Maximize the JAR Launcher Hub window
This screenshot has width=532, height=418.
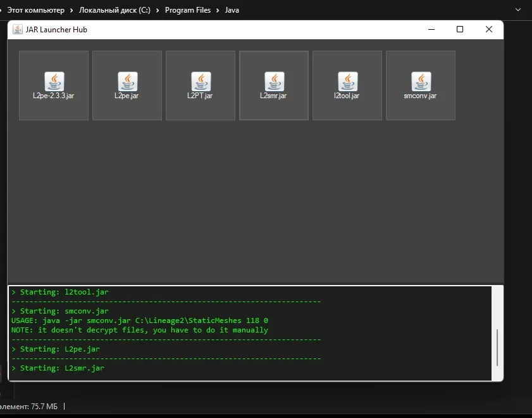point(460,30)
